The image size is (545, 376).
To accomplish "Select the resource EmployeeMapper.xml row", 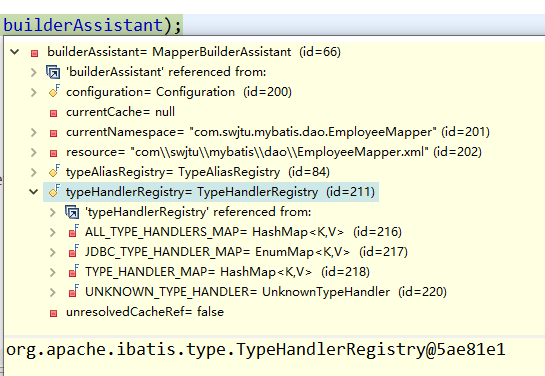I will tap(274, 152).
